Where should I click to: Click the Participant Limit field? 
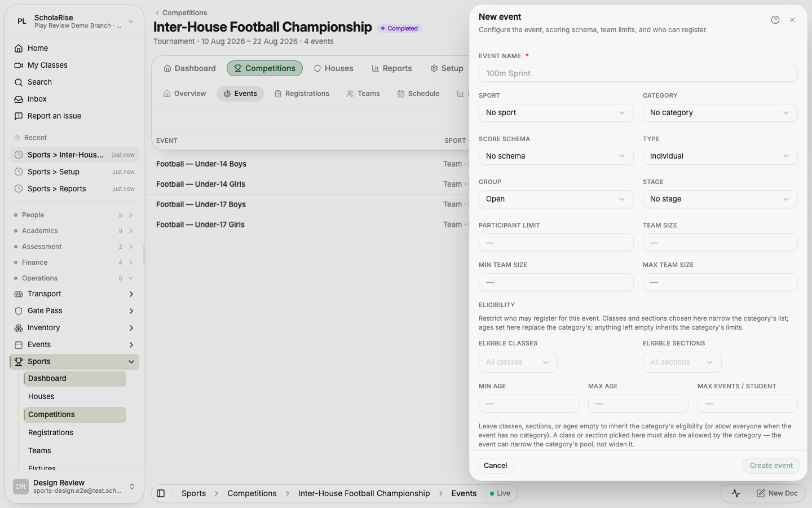pos(556,243)
